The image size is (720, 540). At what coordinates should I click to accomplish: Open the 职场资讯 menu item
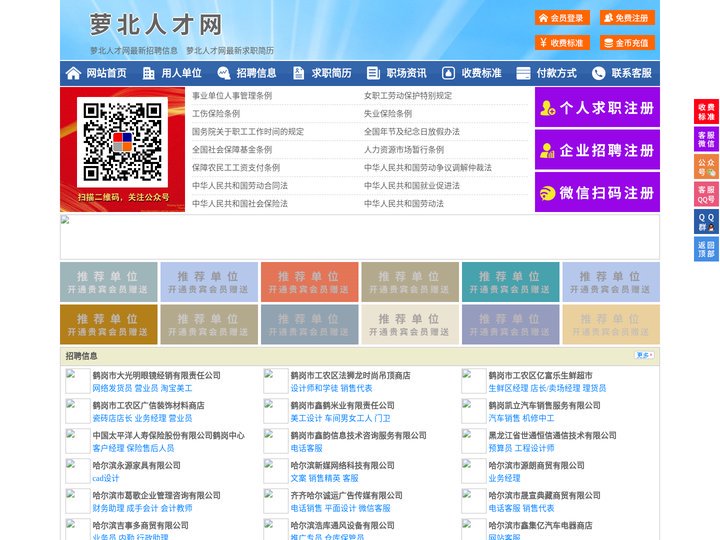[x=406, y=73]
